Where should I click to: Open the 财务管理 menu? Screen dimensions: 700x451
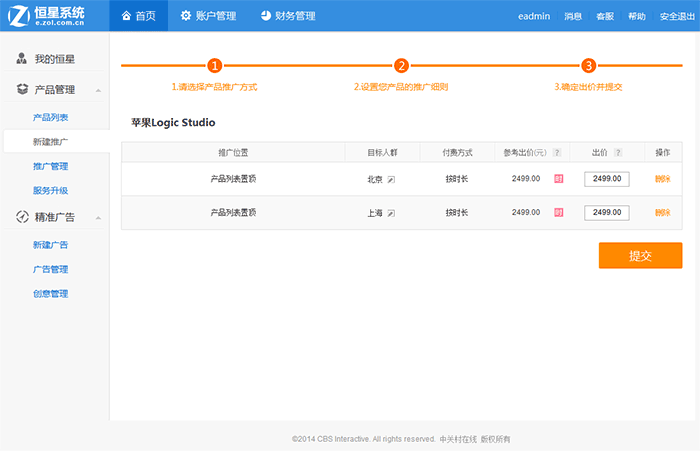tap(287, 16)
